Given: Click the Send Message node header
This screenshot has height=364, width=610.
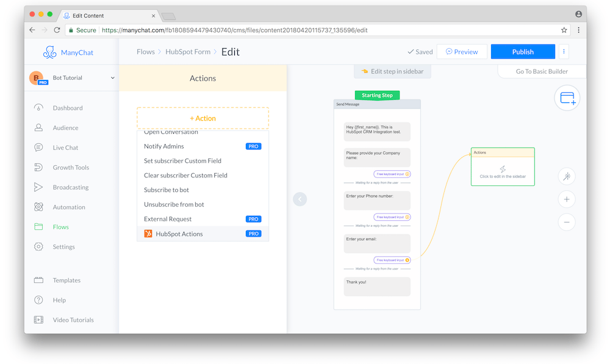Looking at the screenshot, I should click(377, 104).
